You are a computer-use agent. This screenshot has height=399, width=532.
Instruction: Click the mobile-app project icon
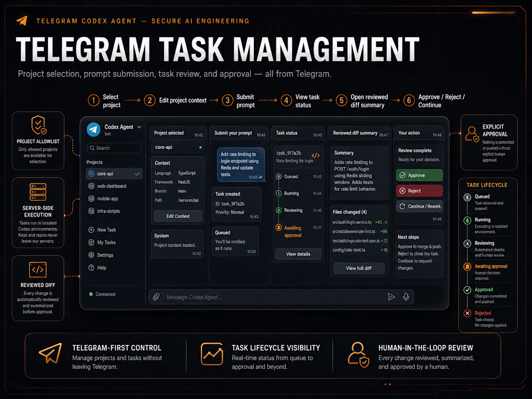[91, 198]
